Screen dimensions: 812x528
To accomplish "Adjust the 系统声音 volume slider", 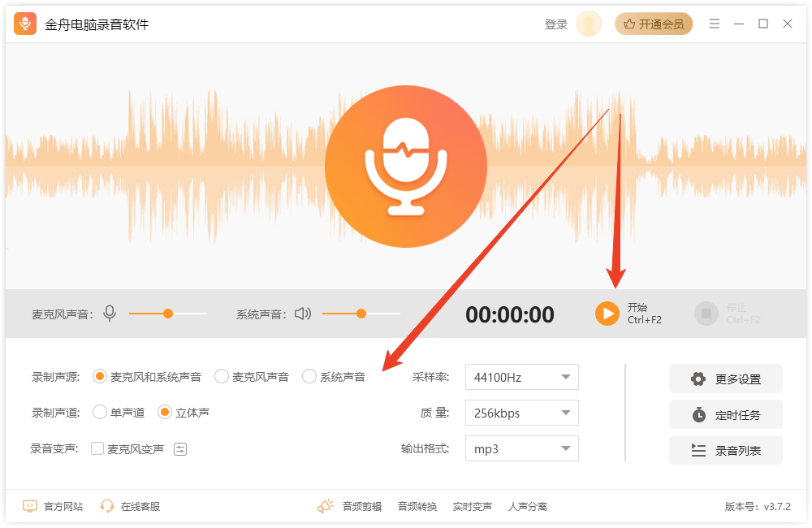I will coord(361,314).
